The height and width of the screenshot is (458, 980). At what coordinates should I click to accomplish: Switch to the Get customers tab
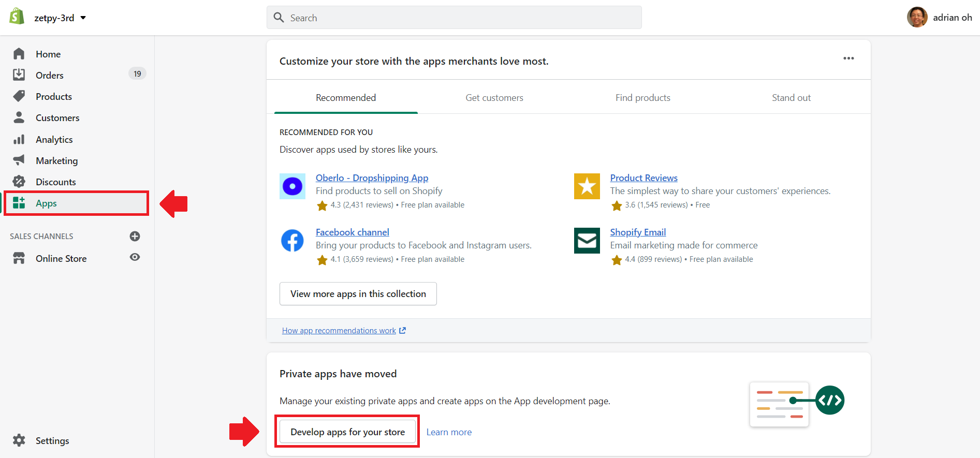tap(494, 98)
